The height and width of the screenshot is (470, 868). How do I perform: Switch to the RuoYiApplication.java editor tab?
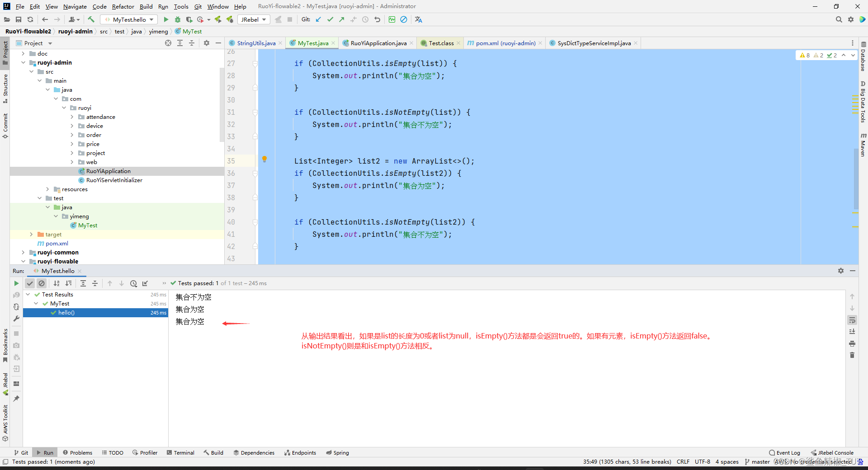click(378, 43)
